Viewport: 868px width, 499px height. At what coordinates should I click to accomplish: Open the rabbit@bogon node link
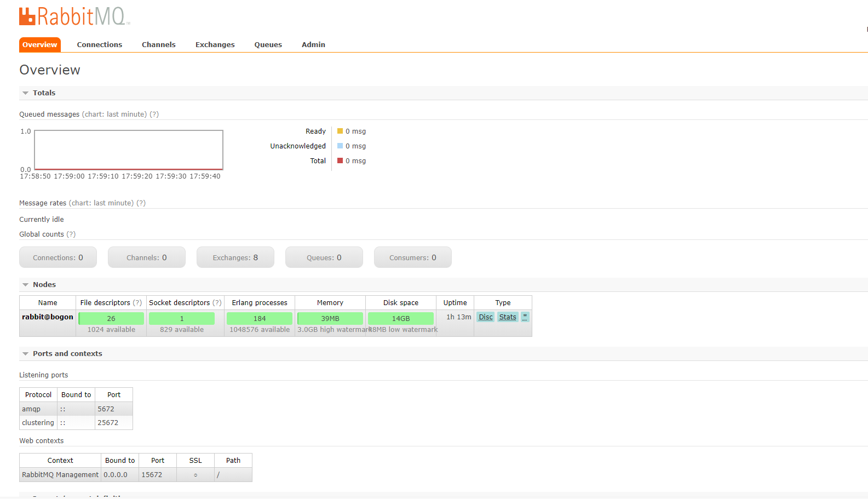tap(48, 317)
